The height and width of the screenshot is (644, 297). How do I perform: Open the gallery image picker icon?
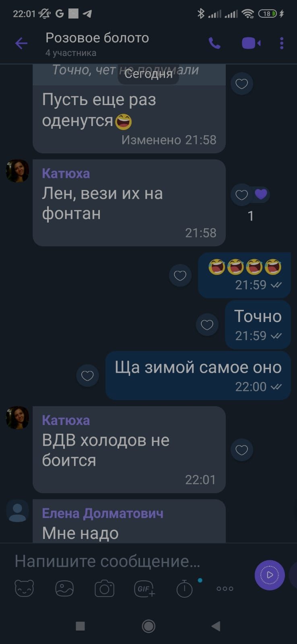(x=64, y=588)
